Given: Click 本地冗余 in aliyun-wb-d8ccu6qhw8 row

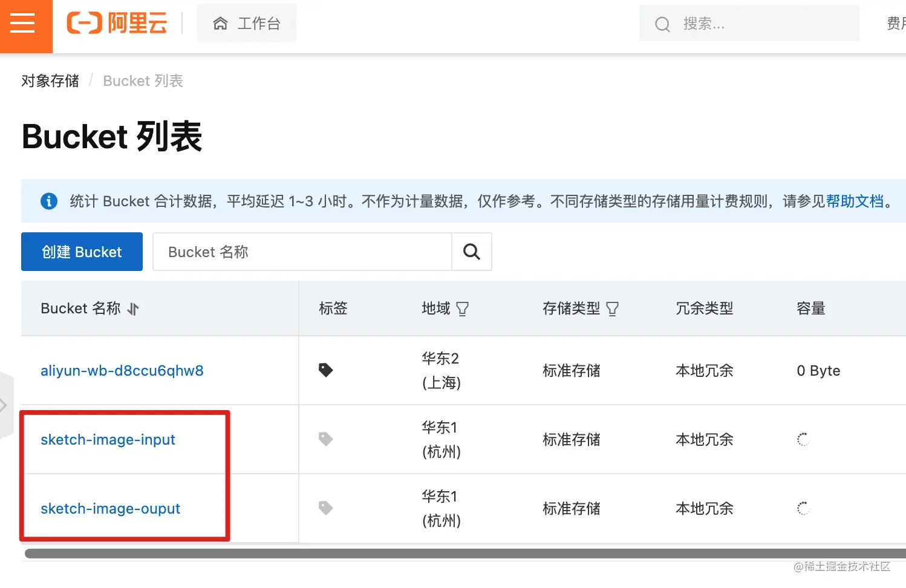Looking at the screenshot, I should tap(705, 371).
